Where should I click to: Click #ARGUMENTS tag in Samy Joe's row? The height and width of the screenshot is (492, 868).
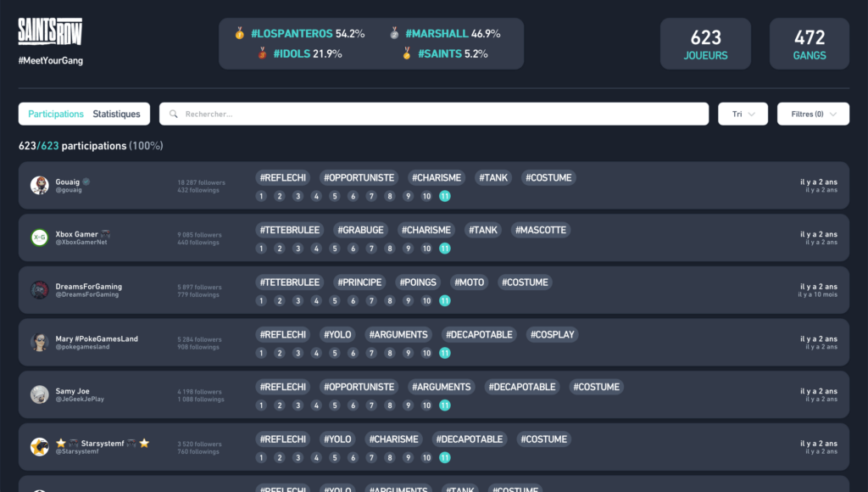pos(441,387)
